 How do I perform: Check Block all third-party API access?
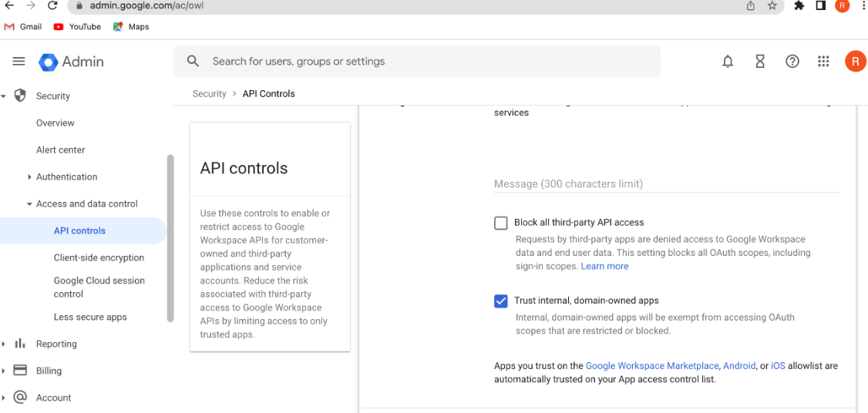tap(500, 223)
